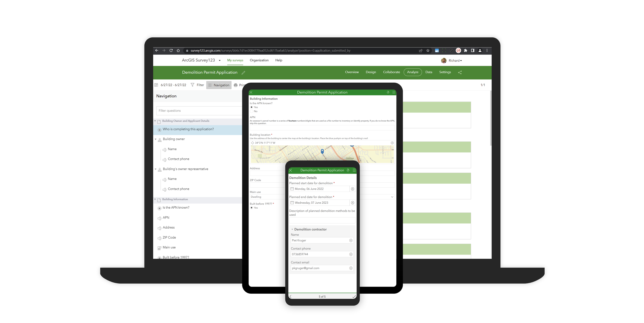Switch to the Overview tab
The image size is (644, 323).
coord(352,72)
